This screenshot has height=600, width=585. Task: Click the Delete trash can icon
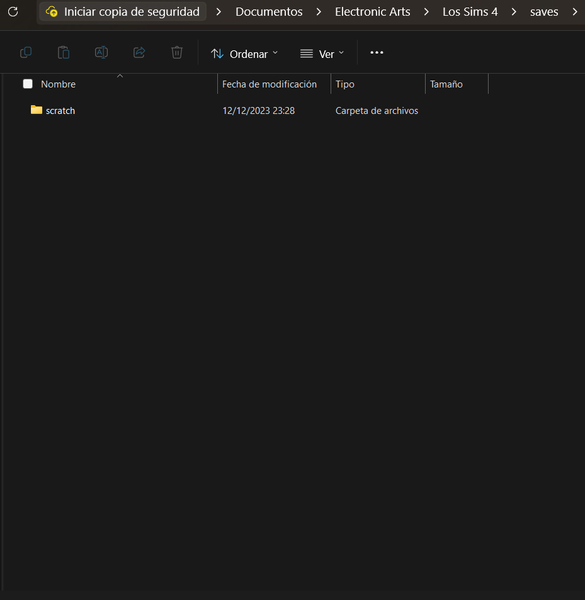pyautogui.click(x=177, y=52)
